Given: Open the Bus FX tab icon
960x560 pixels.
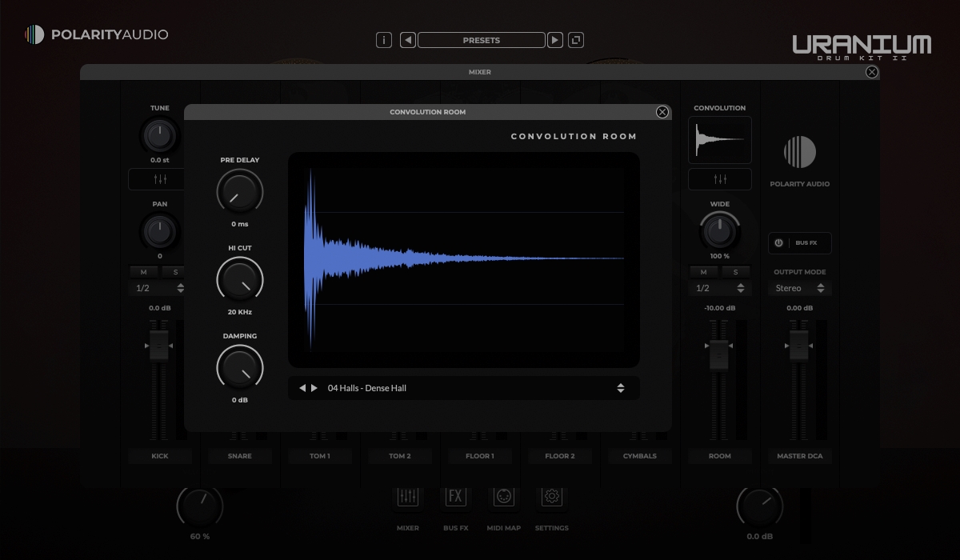Looking at the screenshot, I should tap(456, 497).
